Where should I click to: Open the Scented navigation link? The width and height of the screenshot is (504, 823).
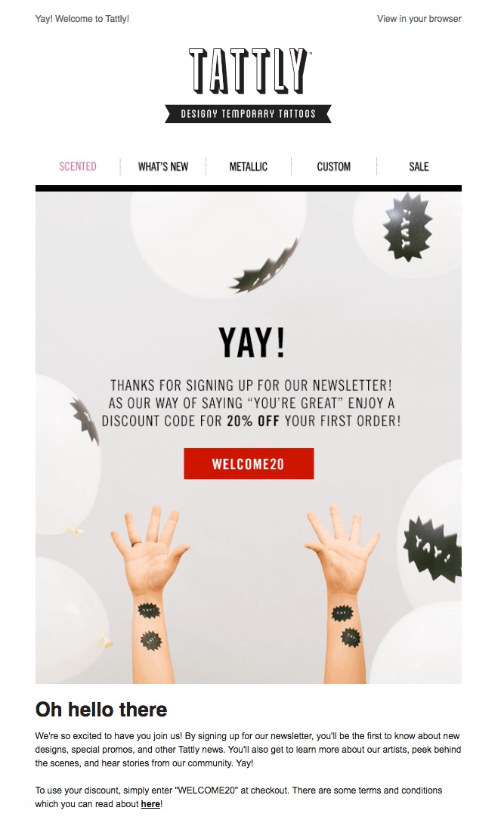point(78,166)
